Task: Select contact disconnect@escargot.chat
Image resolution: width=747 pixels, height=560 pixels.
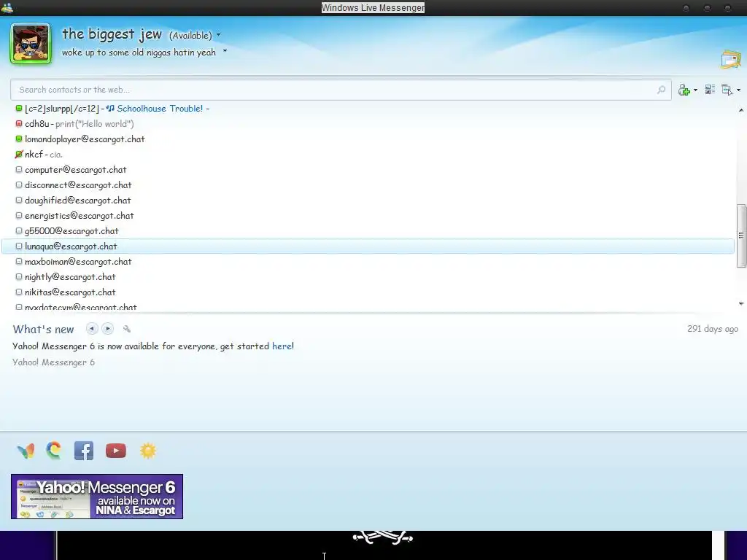Action: 78,184
